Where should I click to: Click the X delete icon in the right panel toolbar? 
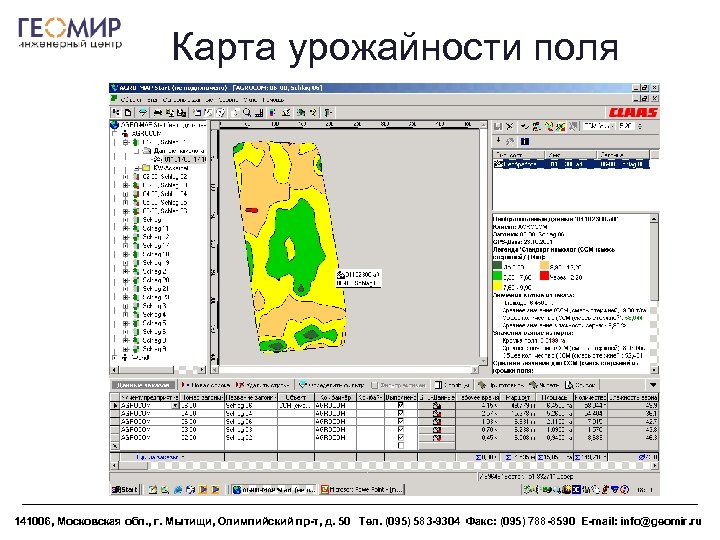pyautogui.click(x=510, y=126)
